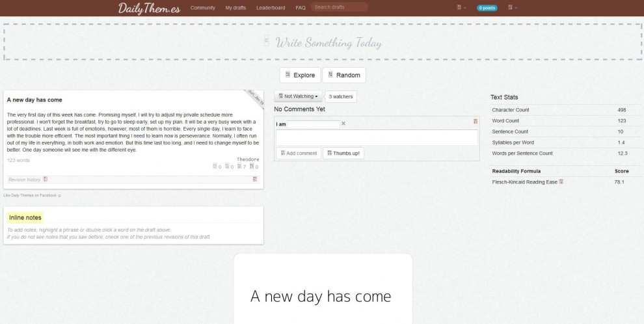Click the Word Count value 123
The height and width of the screenshot is (324, 644).
[x=622, y=121]
